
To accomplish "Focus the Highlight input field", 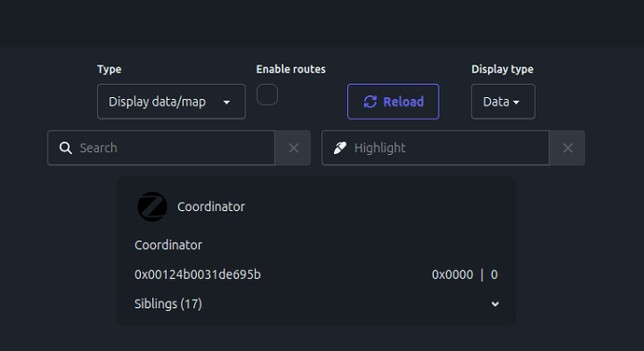I will click(435, 148).
